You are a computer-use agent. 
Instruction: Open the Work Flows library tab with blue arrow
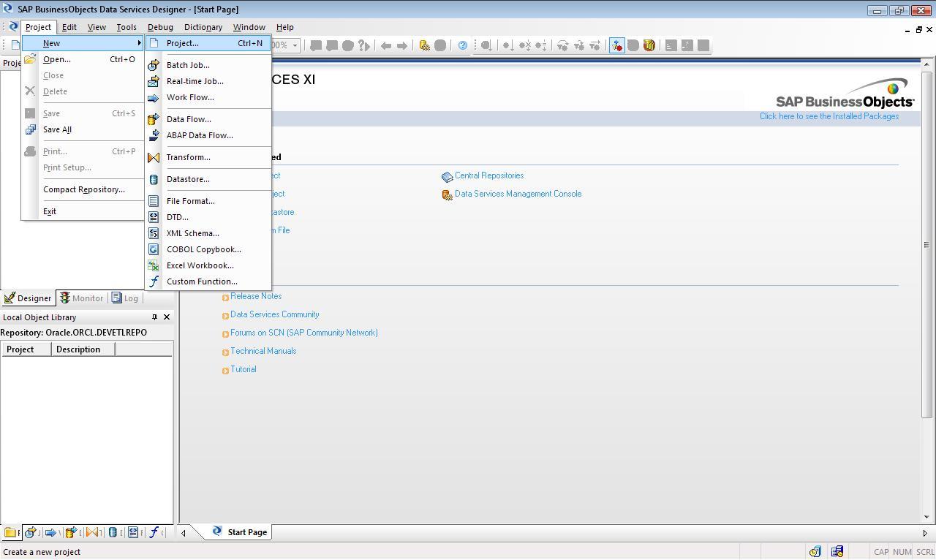[x=51, y=532]
